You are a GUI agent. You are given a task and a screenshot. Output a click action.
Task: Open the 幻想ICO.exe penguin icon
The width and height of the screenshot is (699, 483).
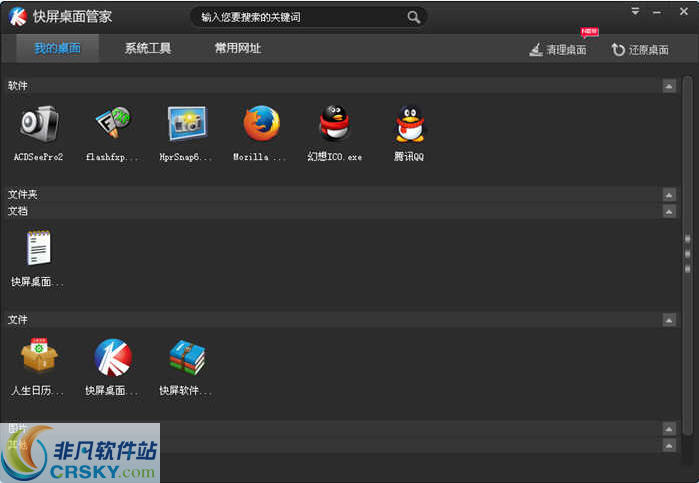point(335,123)
